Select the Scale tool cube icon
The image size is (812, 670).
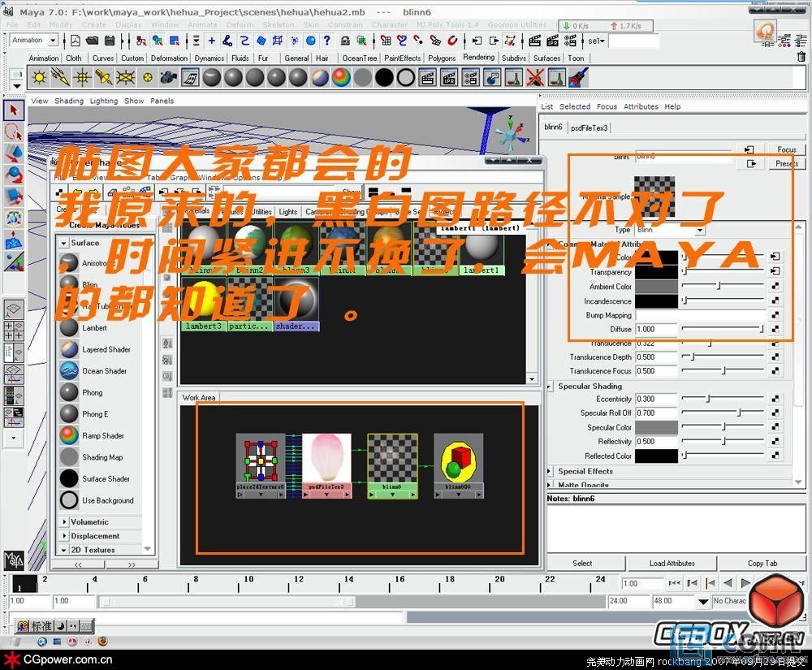(x=14, y=197)
